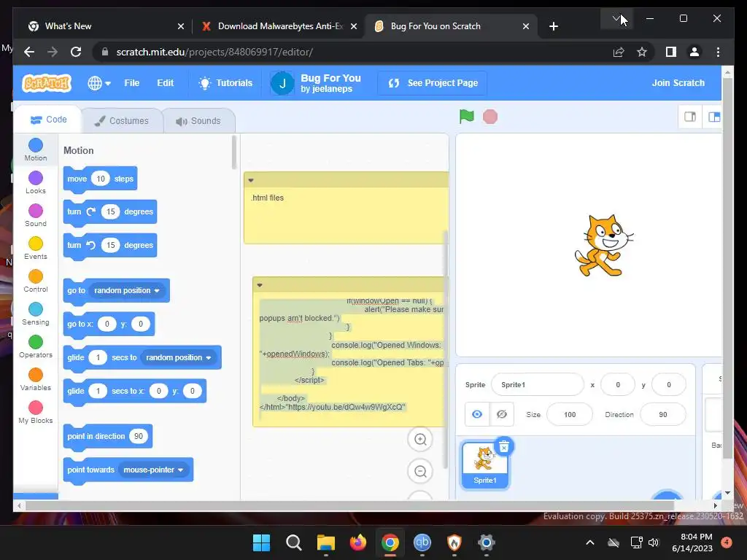Click the share page icon in address bar
This screenshot has height=560, width=747.
point(619,52)
